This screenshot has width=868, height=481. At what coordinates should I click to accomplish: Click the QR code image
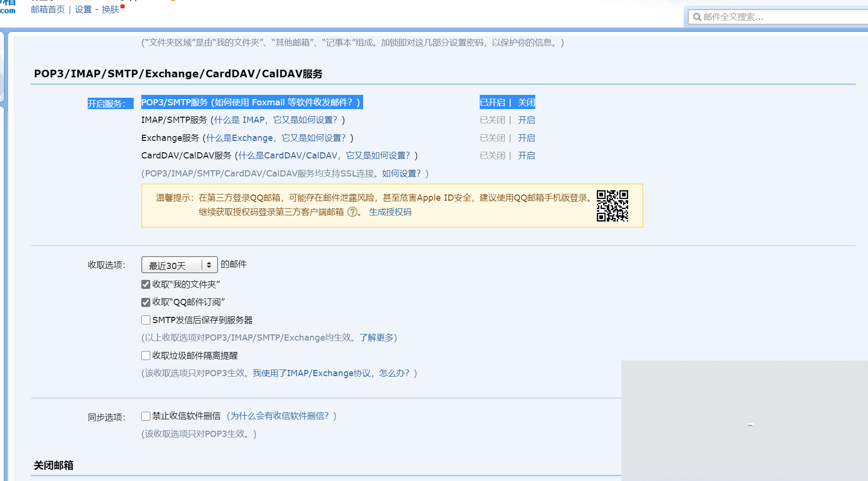[612, 206]
